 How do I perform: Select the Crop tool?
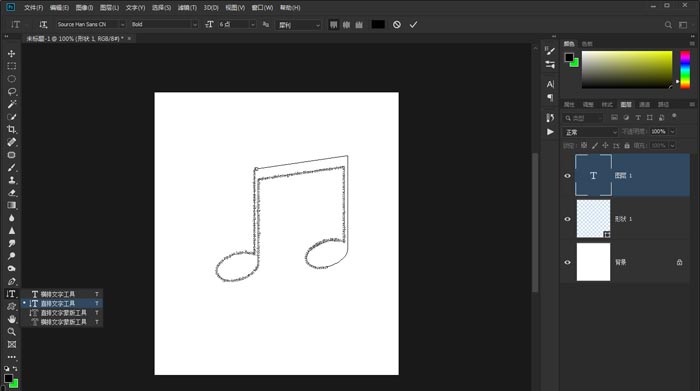pyautogui.click(x=12, y=129)
